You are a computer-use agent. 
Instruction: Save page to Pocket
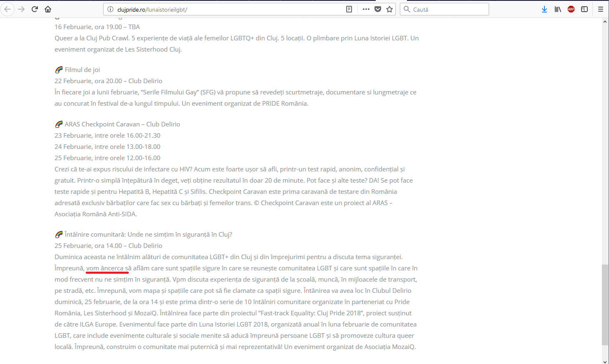(378, 9)
